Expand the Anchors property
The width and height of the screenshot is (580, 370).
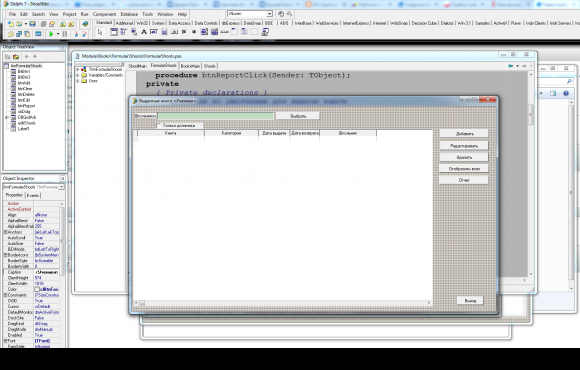[6, 232]
